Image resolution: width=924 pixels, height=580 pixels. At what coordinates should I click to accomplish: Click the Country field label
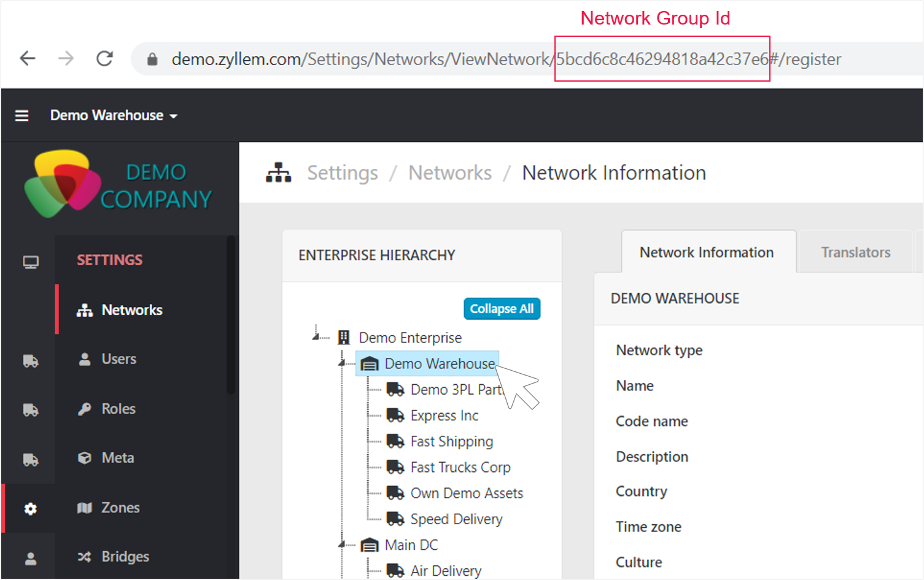point(642,492)
